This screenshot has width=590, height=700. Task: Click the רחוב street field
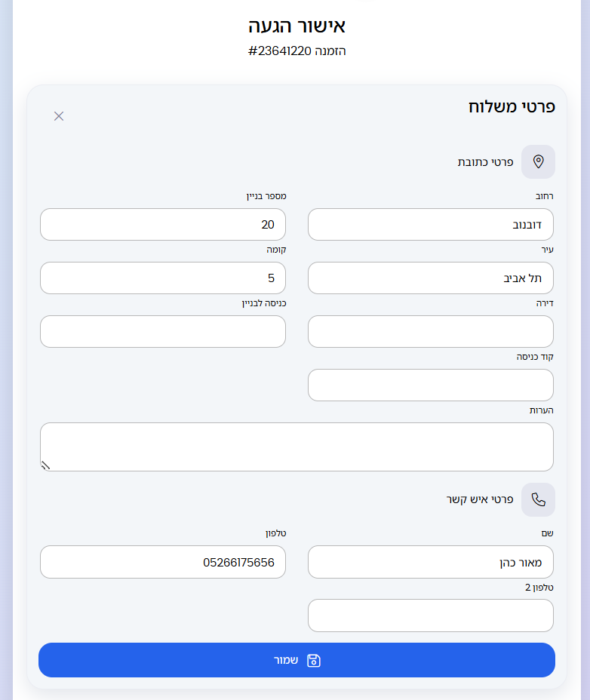430,225
